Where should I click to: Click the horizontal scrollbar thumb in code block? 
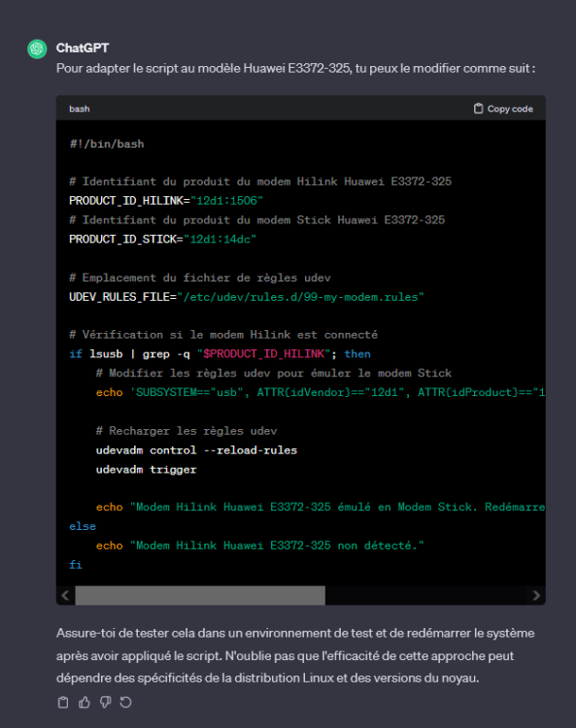200,595
